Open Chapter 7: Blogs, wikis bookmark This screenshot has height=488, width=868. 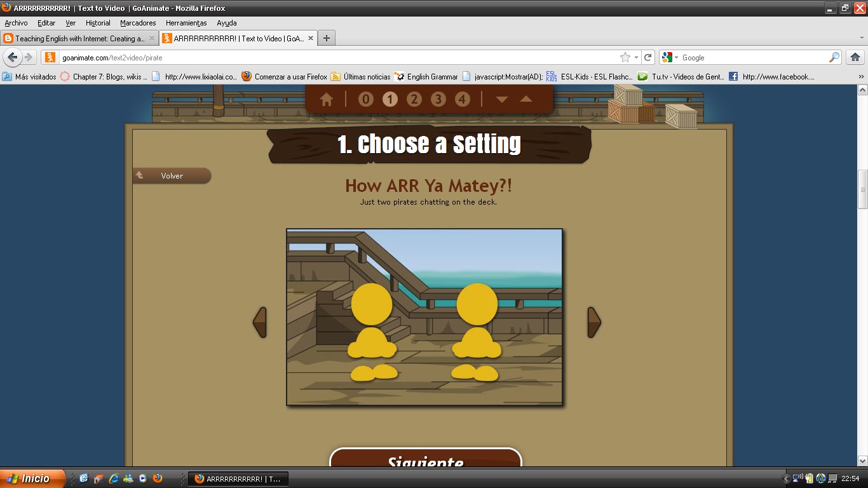point(104,76)
